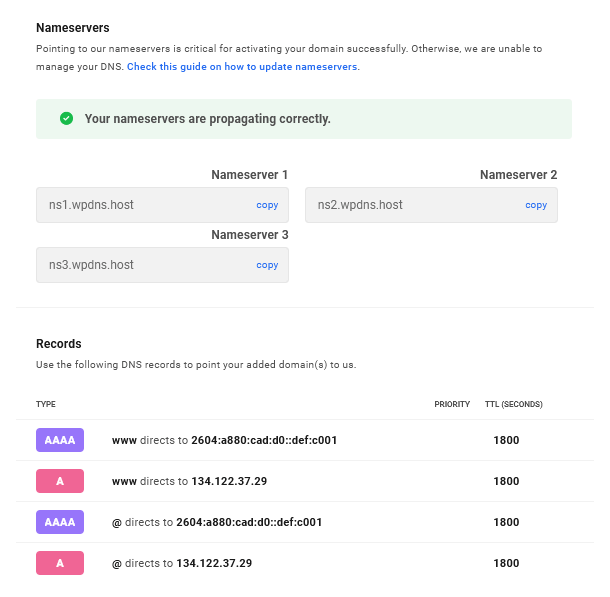
Task: Copy the ns3.wpdns.host nameserver
Action: pos(267,265)
